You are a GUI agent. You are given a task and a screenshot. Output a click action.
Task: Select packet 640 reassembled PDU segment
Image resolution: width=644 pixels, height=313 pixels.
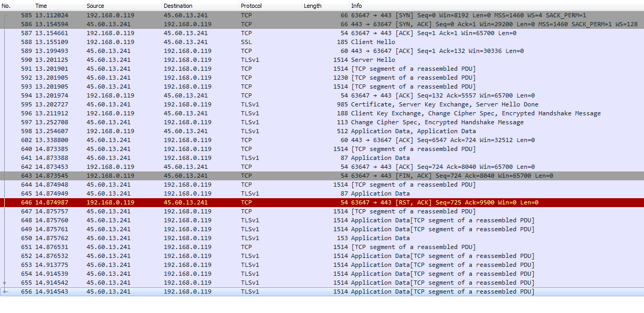[322, 149]
